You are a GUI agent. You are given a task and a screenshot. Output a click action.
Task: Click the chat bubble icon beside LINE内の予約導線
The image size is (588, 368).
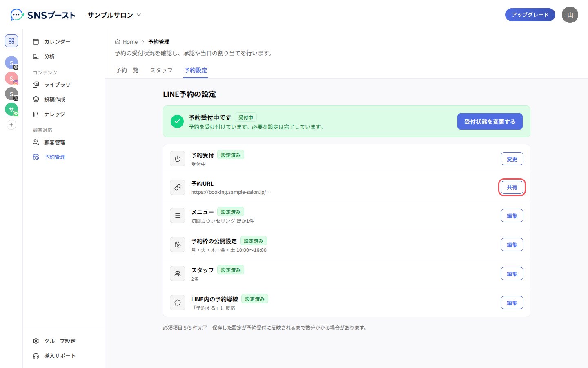[178, 303]
